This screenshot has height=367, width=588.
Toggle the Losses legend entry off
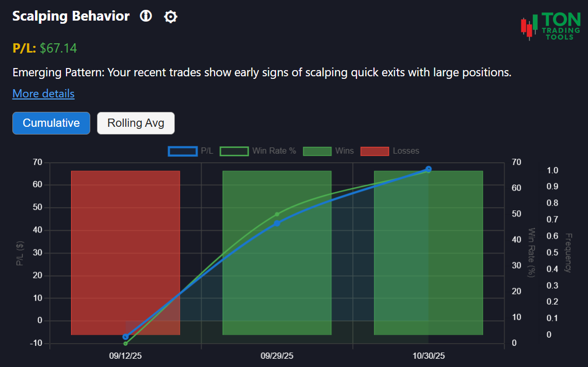(393, 151)
